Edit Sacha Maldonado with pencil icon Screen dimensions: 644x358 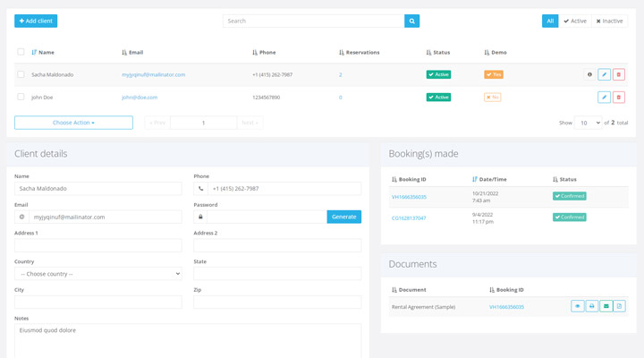(604, 74)
